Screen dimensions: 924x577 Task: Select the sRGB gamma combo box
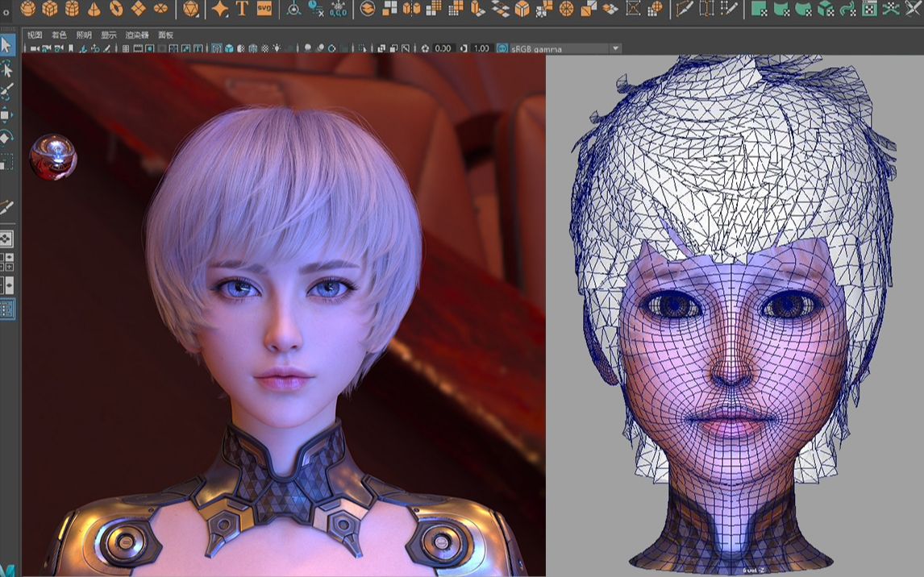pos(566,48)
